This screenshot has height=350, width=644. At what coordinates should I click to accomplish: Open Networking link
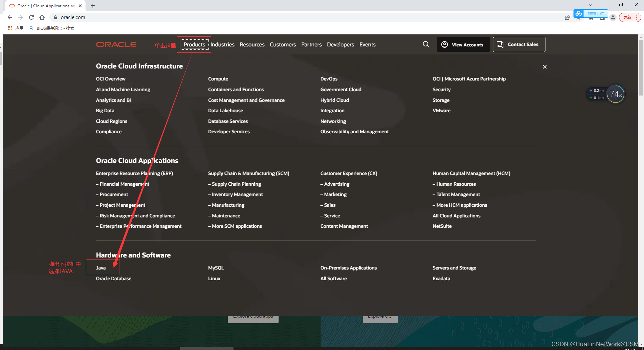(333, 121)
